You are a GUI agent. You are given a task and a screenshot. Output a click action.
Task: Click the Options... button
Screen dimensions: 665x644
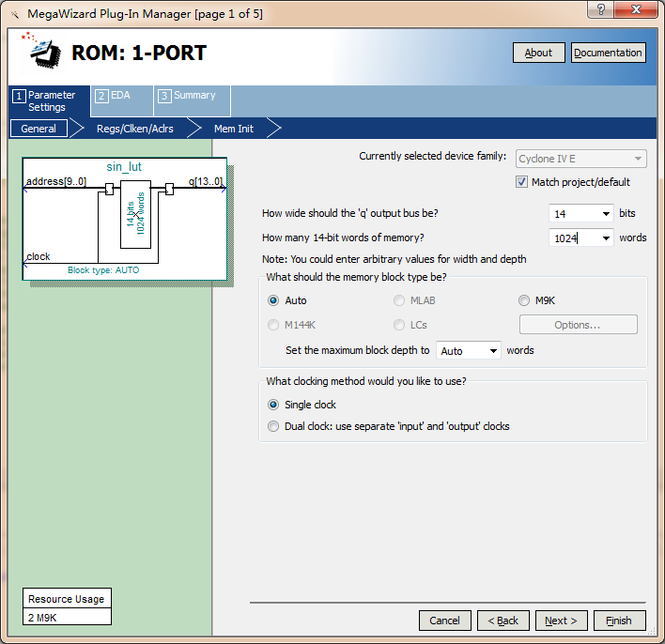pyautogui.click(x=578, y=325)
